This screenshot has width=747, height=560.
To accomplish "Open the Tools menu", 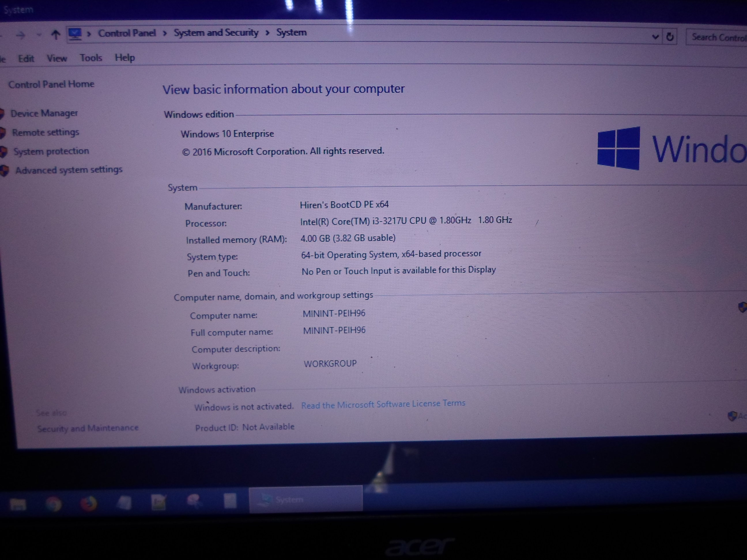I will coord(91,58).
